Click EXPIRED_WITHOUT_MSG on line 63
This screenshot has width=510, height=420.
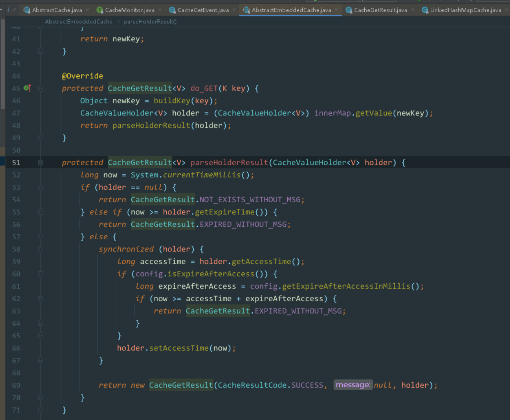click(298, 311)
